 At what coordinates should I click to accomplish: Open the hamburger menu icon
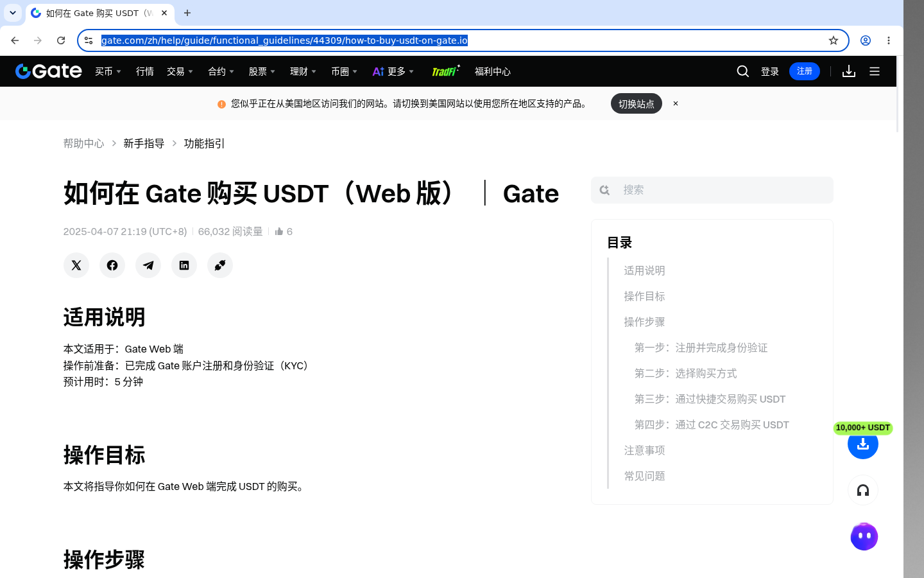875,71
